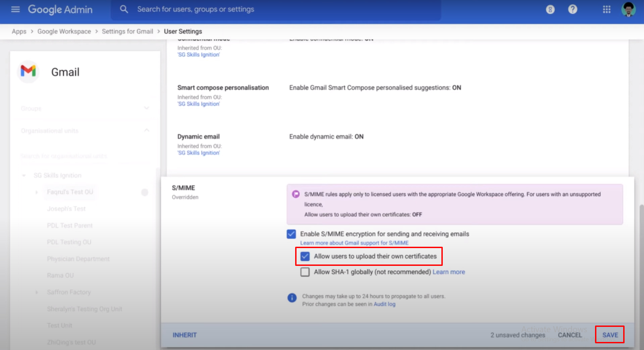Collapse the Organisational units section
This screenshot has height=350, width=644.
(146, 130)
